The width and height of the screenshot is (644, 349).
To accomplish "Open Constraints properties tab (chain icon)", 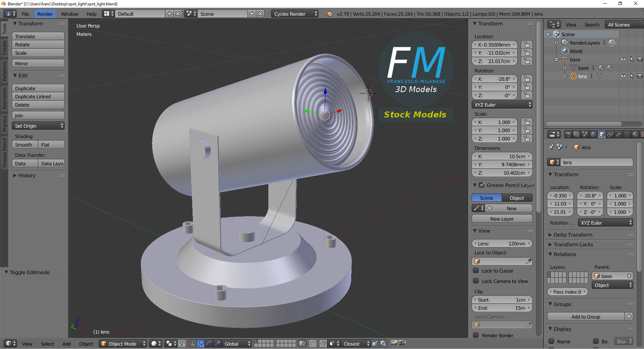I will (610, 134).
